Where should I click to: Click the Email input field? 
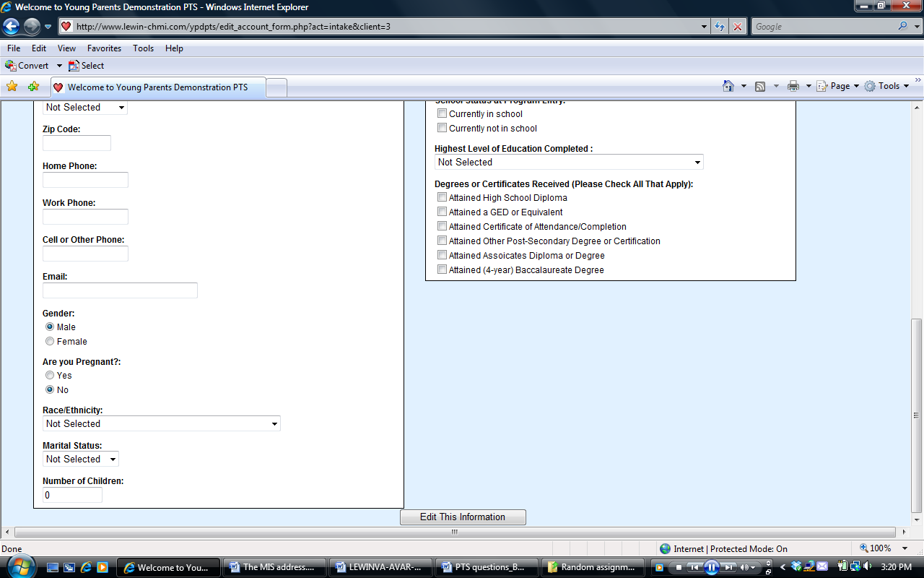click(120, 290)
